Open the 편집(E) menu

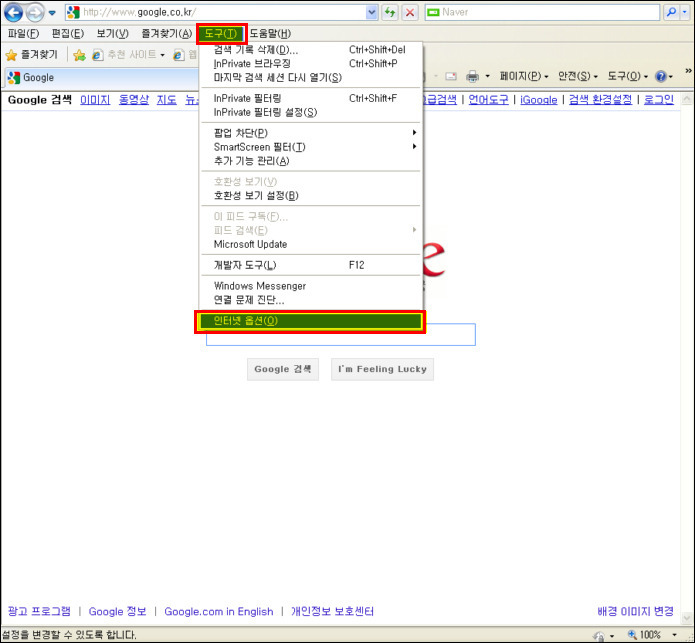pyautogui.click(x=68, y=34)
